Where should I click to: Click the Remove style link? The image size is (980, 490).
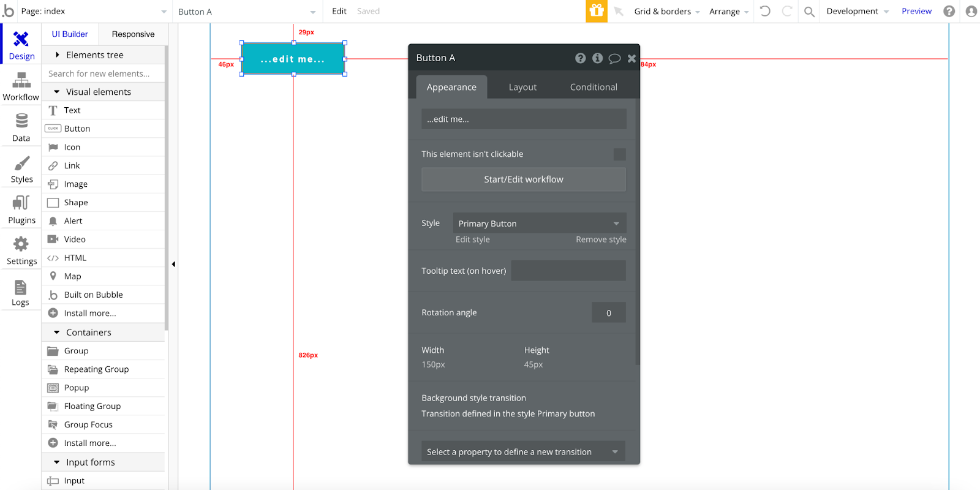(601, 239)
